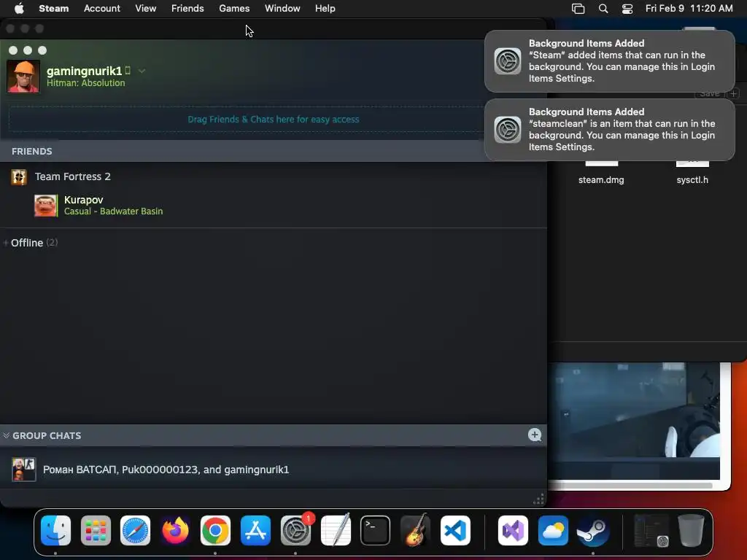The image size is (747, 560).
Task: Click the Friends section header
Action: point(274,152)
